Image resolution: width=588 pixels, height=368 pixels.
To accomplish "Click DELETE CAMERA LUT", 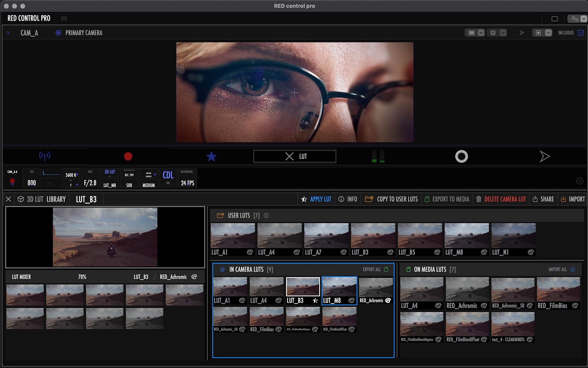I will coord(505,199).
